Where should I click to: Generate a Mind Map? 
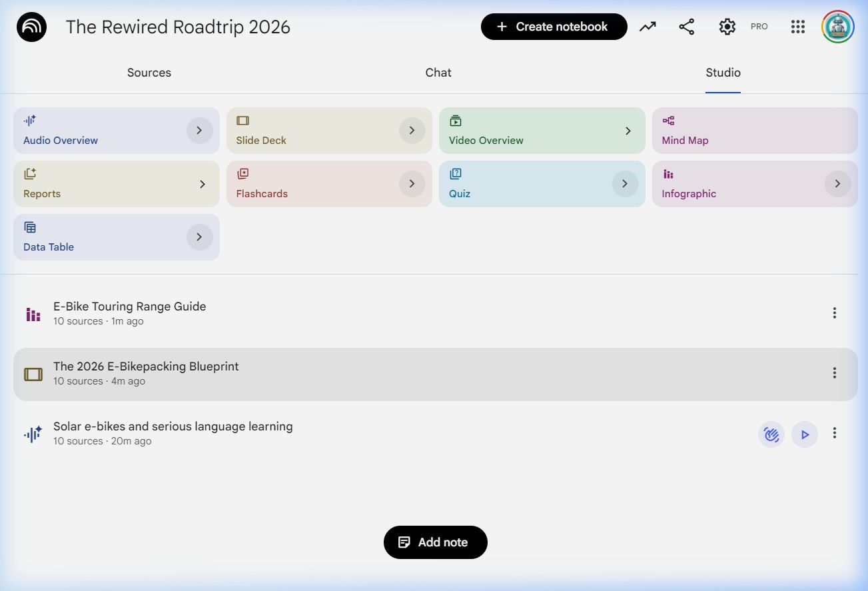[754, 131]
